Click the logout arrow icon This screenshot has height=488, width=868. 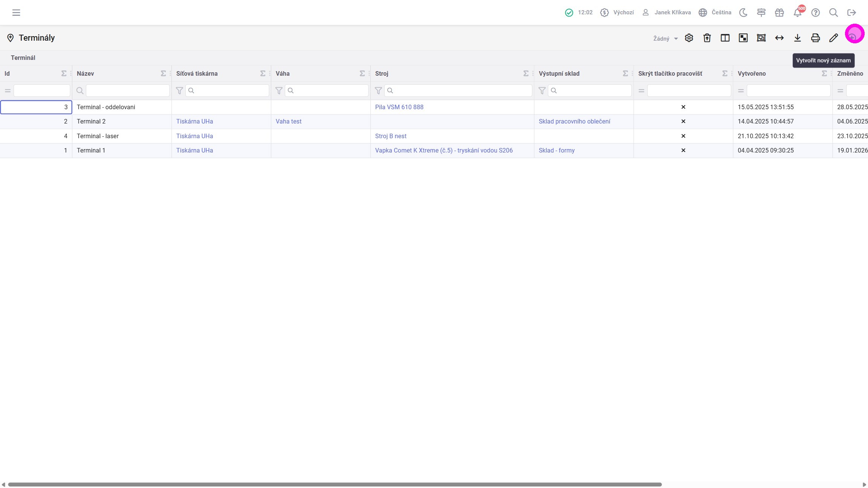[x=851, y=12]
